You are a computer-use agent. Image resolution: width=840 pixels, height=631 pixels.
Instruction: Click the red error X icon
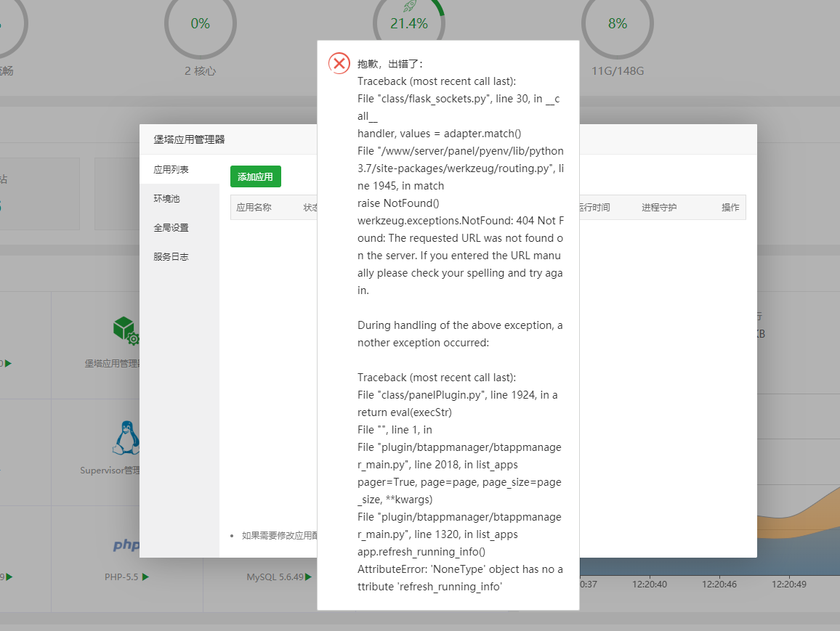pos(339,64)
